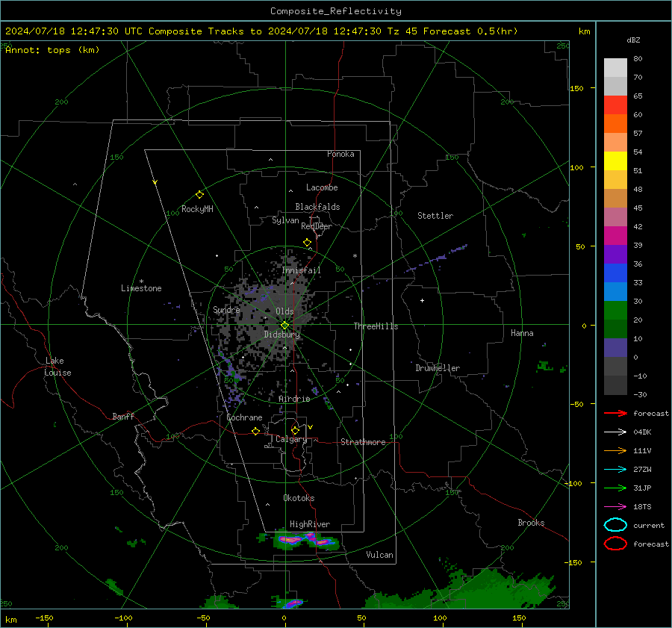Click the yellow diamond marker near RockyMH
The height and width of the screenshot is (628, 672).
(199, 195)
